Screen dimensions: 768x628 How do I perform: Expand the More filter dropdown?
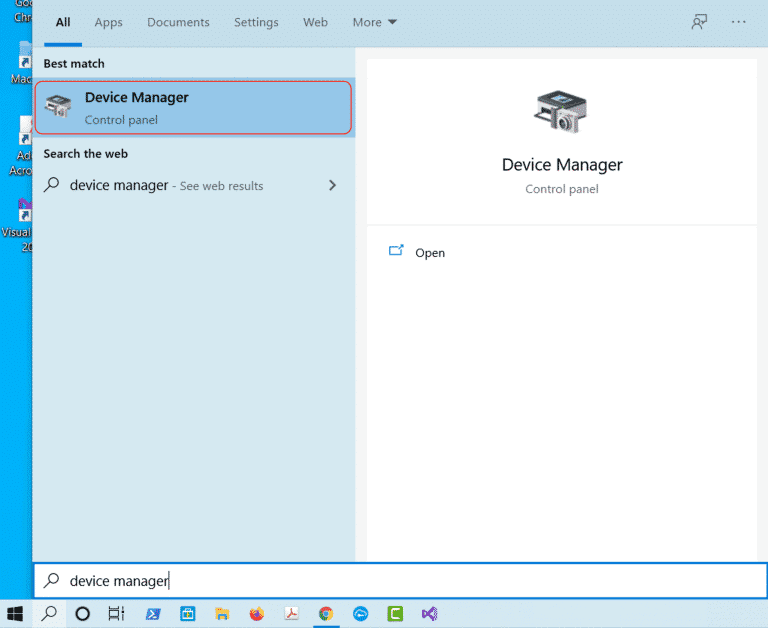tap(374, 22)
